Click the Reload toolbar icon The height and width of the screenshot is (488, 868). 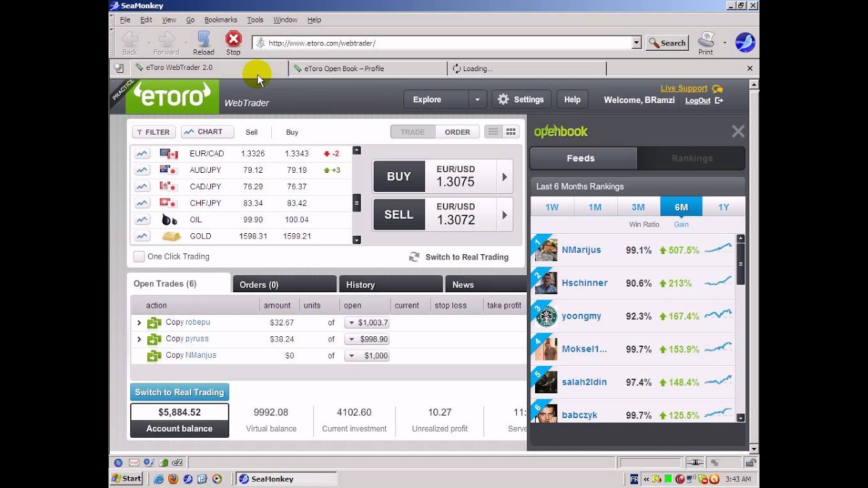click(203, 39)
